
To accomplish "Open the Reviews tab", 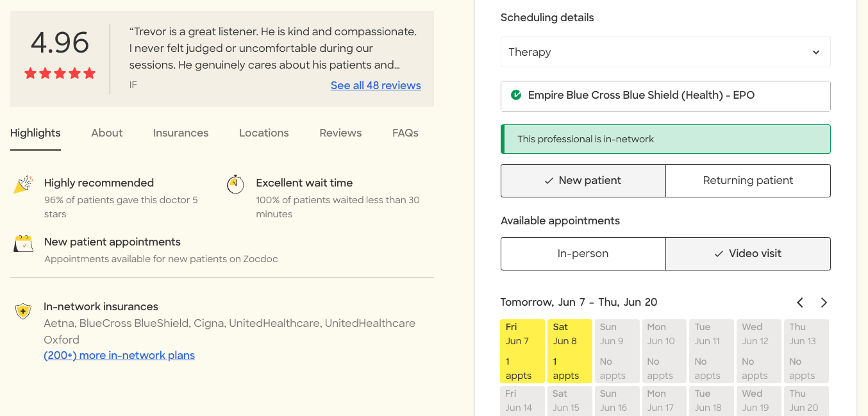I will 340,133.
